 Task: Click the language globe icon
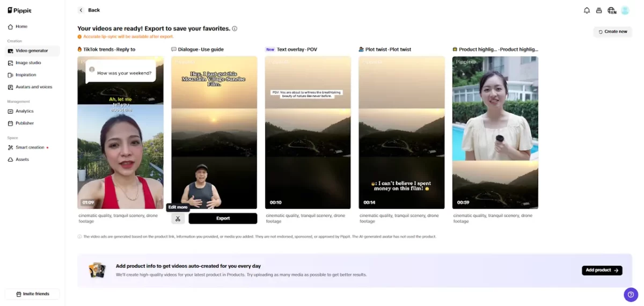pos(612,10)
